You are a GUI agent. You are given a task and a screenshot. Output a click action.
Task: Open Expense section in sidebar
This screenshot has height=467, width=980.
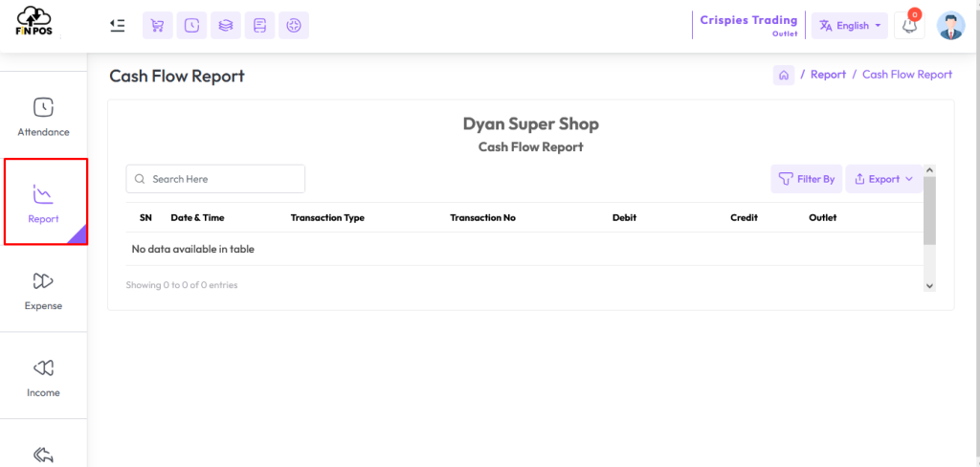click(x=43, y=291)
